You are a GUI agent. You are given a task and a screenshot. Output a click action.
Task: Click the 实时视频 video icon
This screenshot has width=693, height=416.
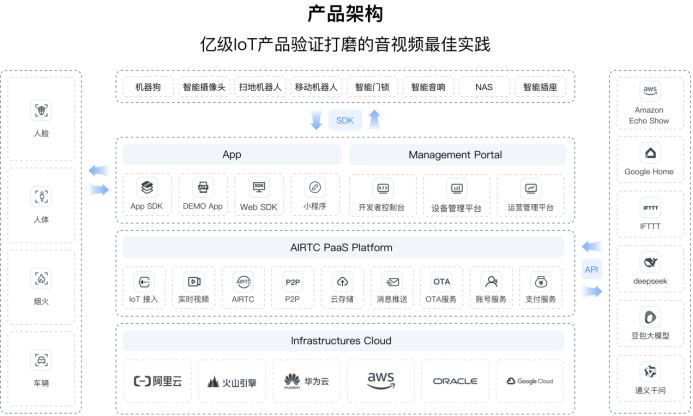[x=193, y=282]
